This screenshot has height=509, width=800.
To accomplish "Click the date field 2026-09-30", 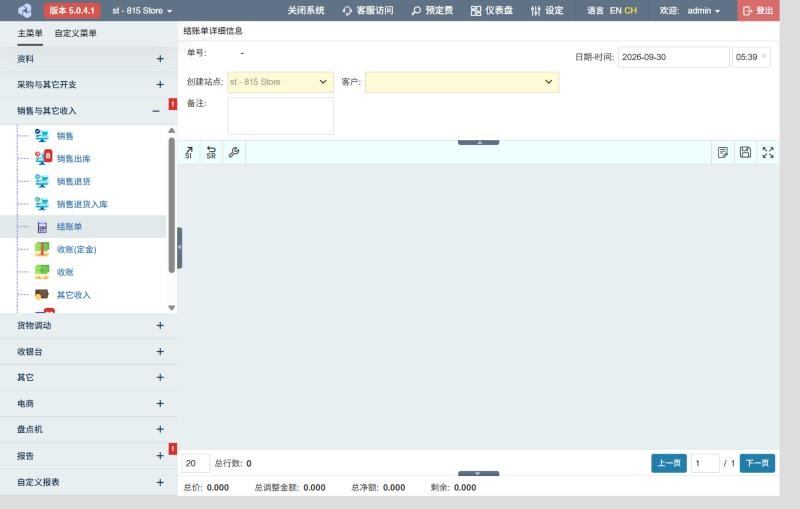I will coord(673,57).
